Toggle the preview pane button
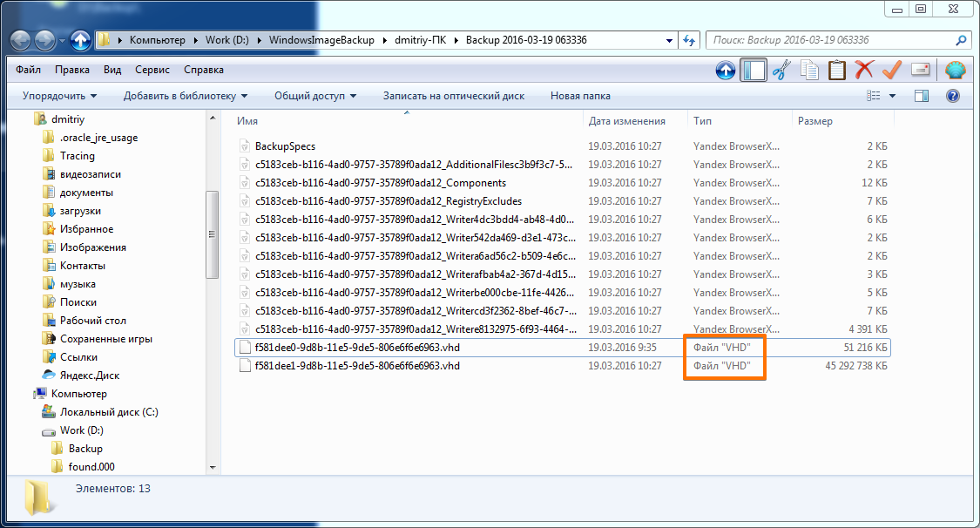980x528 pixels. 922,96
